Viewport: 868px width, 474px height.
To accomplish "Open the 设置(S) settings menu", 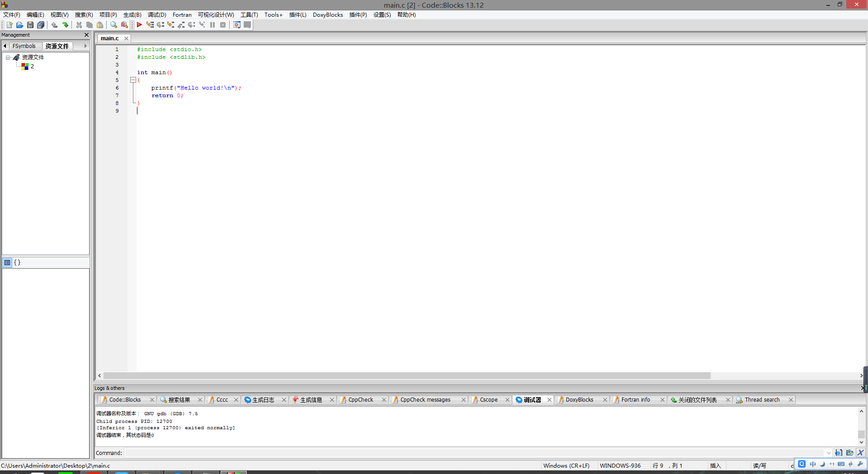I will (x=382, y=15).
